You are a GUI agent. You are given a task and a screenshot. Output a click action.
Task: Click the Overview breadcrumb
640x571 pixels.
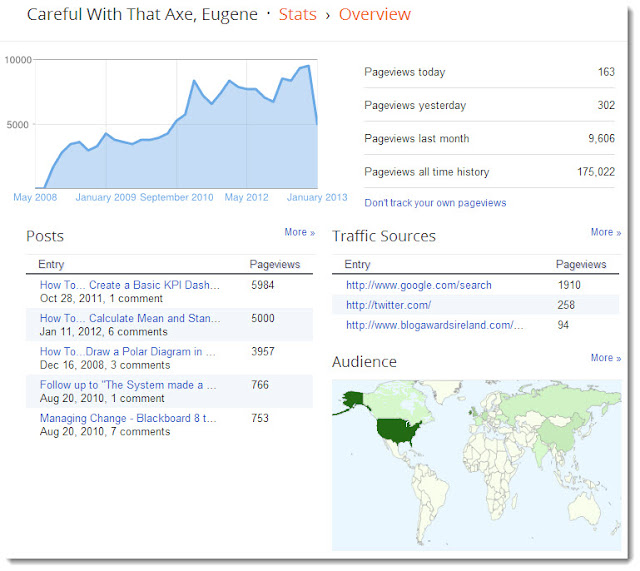374,14
